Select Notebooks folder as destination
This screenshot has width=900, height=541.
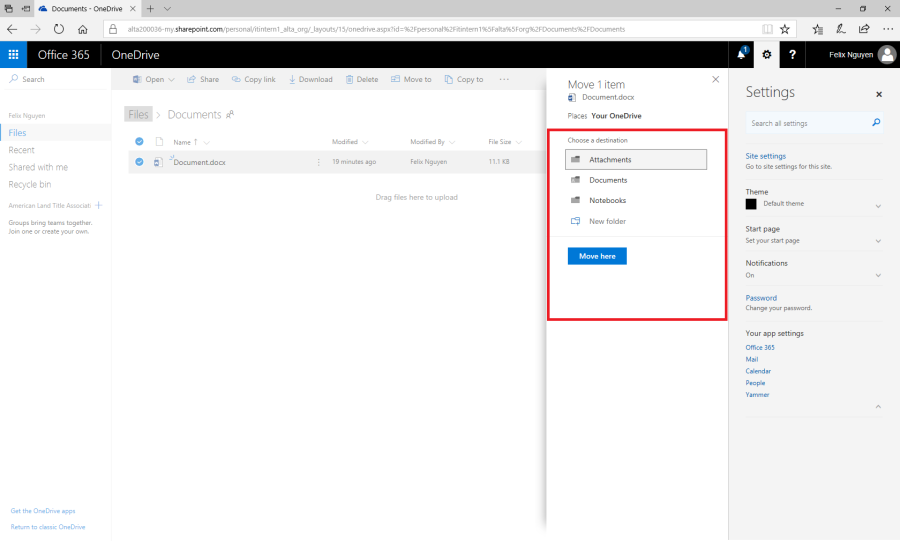tap(636, 200)
